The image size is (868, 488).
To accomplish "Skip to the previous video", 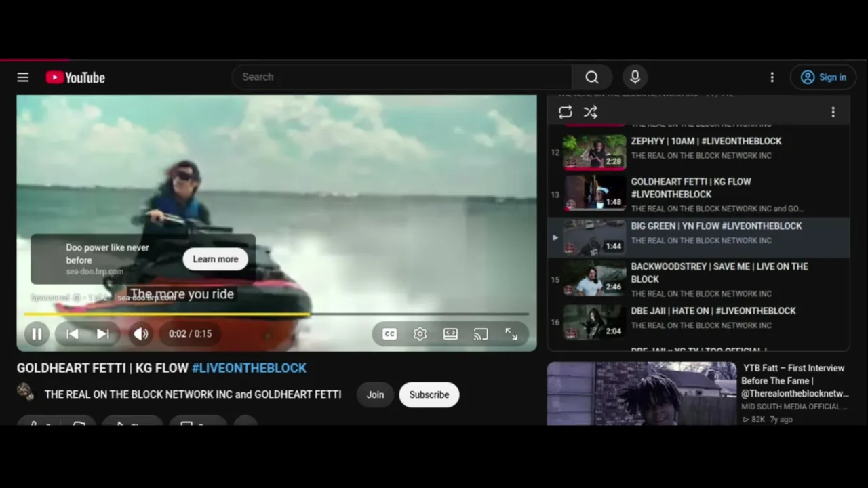I will (x=73, y=333).
